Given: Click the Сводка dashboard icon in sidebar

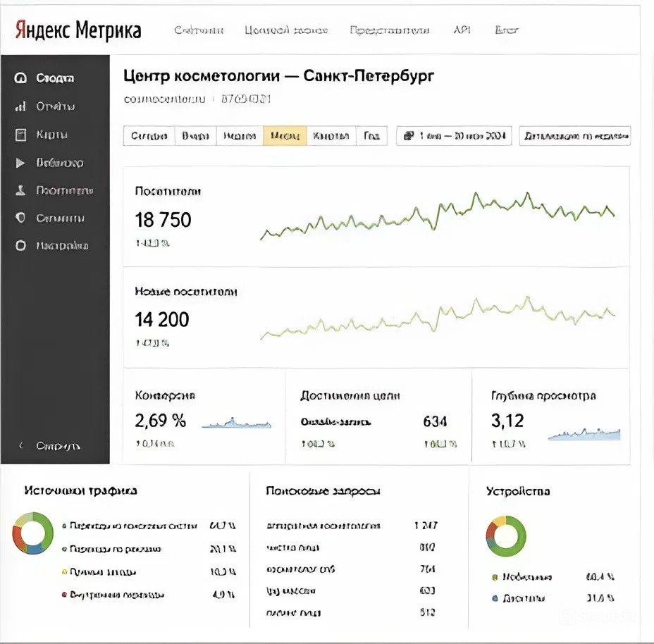Looking at the screenshot, I should 20,78.
